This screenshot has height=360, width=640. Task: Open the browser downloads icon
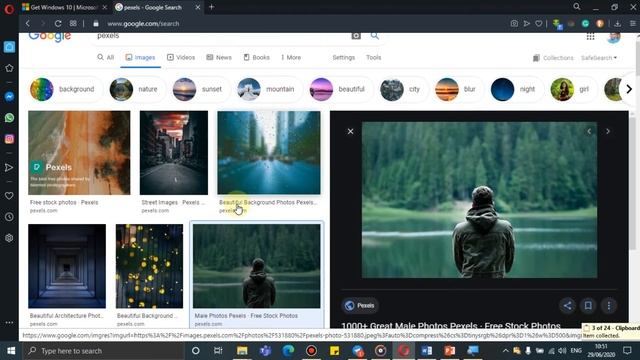pyautogui.click(x=618, y=24)
